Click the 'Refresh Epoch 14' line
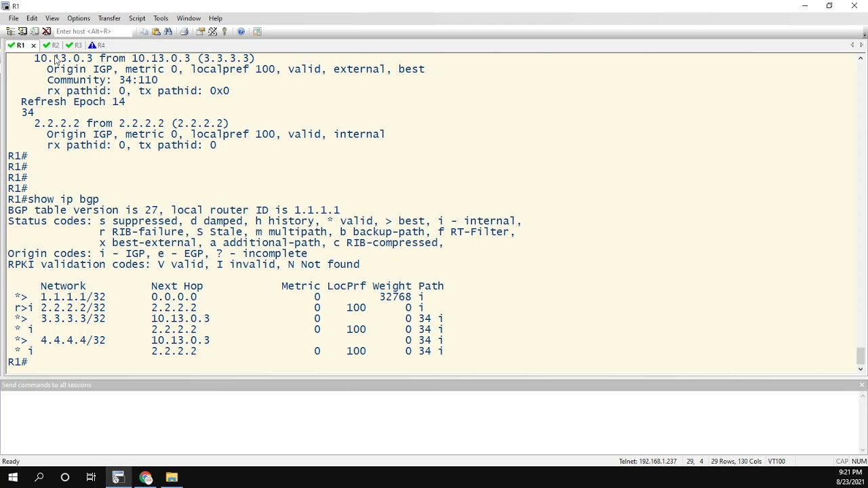The image size is (868, 488). coord(73,102)
